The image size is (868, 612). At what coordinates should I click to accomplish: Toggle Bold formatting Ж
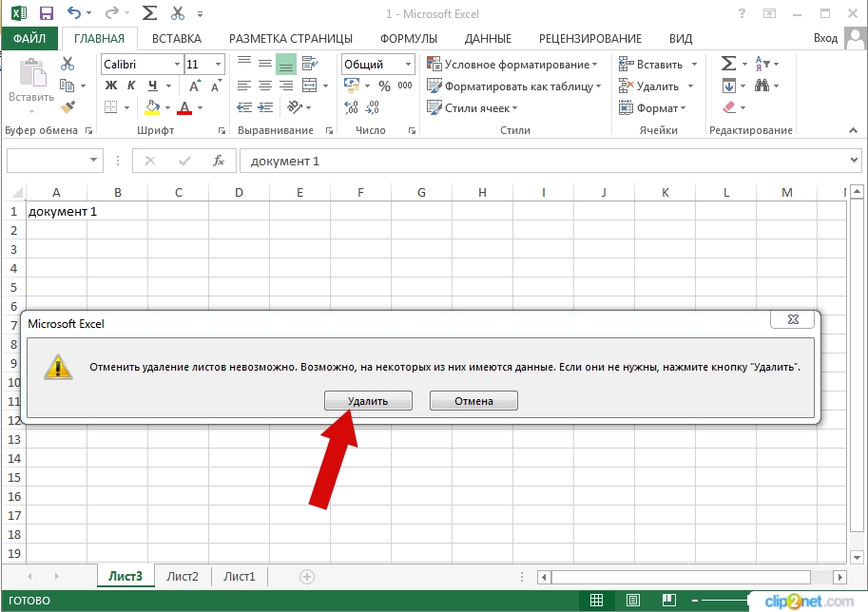pos(110,86)
